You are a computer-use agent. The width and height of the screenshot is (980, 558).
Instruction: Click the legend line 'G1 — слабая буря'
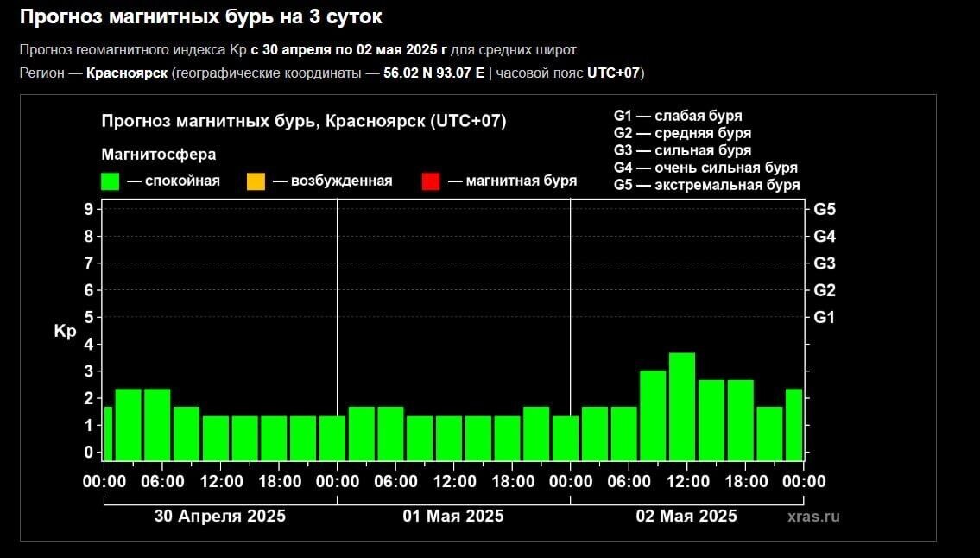[x=678, y=116]
